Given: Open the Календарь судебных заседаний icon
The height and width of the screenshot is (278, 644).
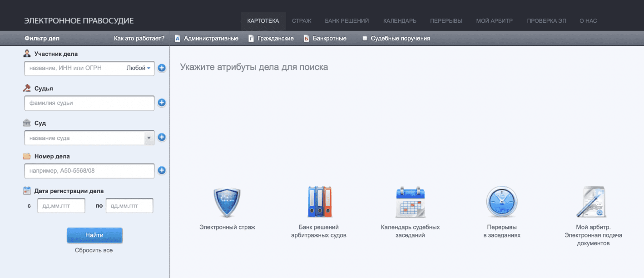Looking at the screenshot, I should click(x=410, y=203).
